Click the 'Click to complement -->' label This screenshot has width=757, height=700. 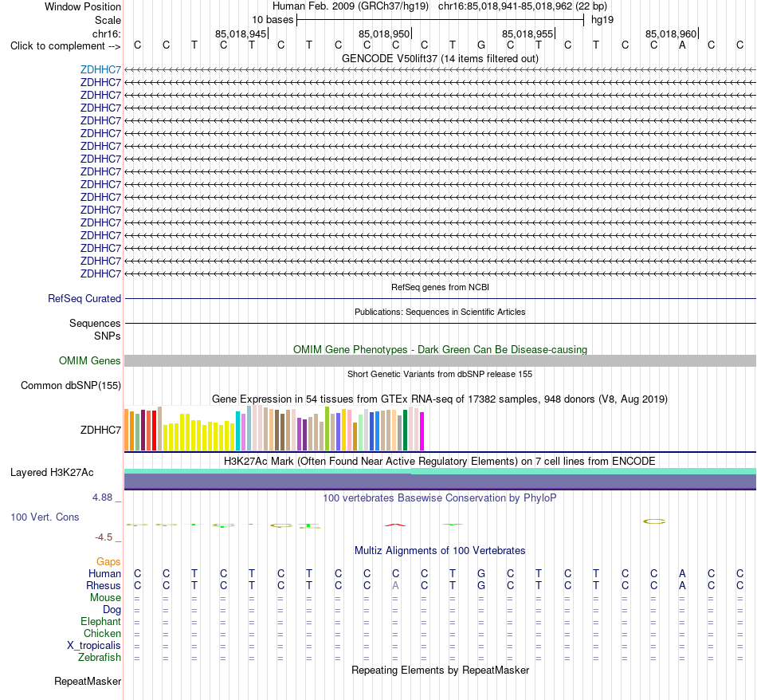coord(65,46)
